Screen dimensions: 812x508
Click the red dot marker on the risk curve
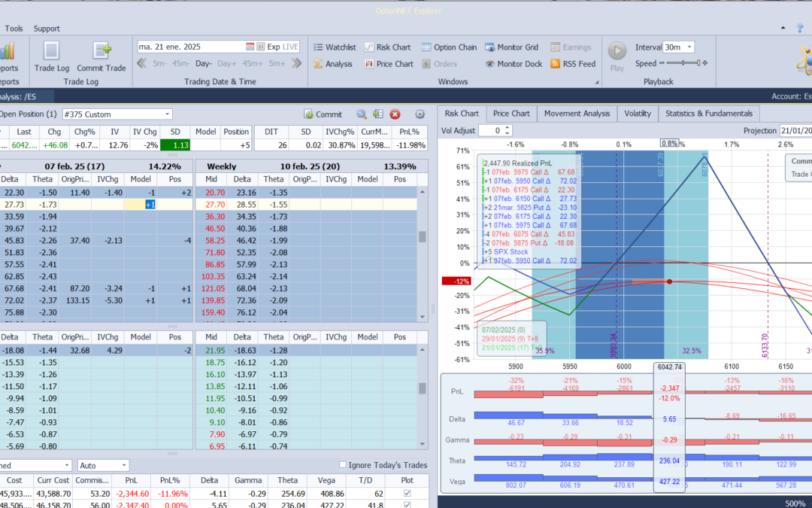669,281
